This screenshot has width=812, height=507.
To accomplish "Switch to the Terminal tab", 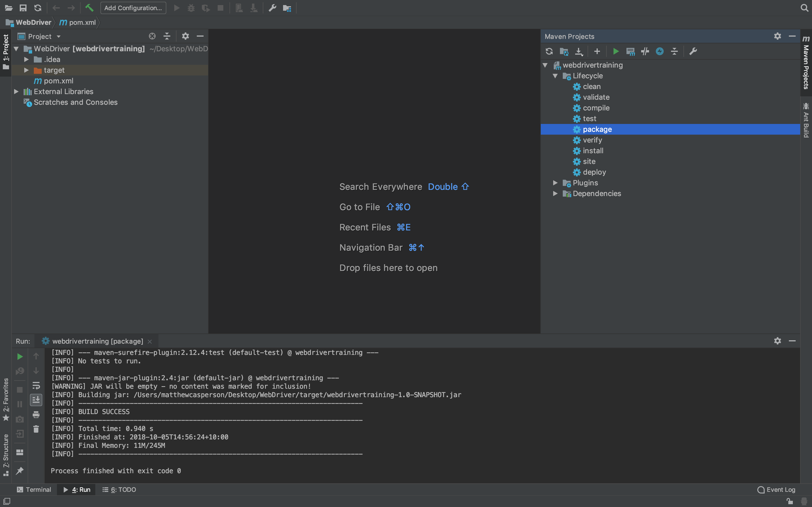I will (34, 490).
